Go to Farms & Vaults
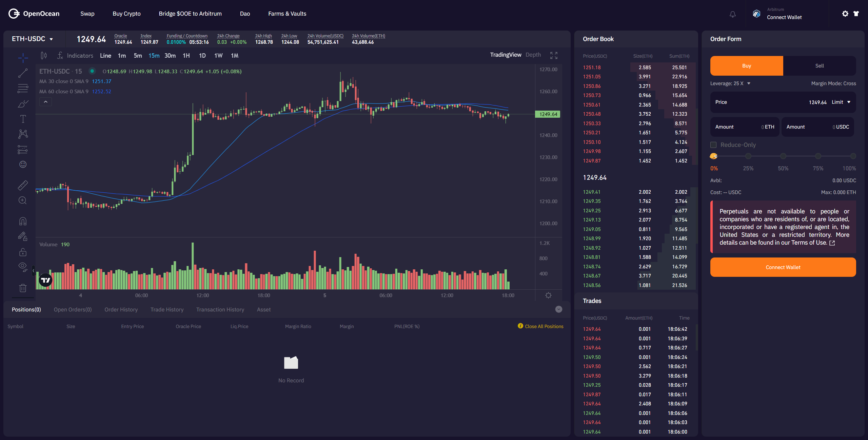The width and height of the screenshot is (868, 440). [x=287, y=14]
